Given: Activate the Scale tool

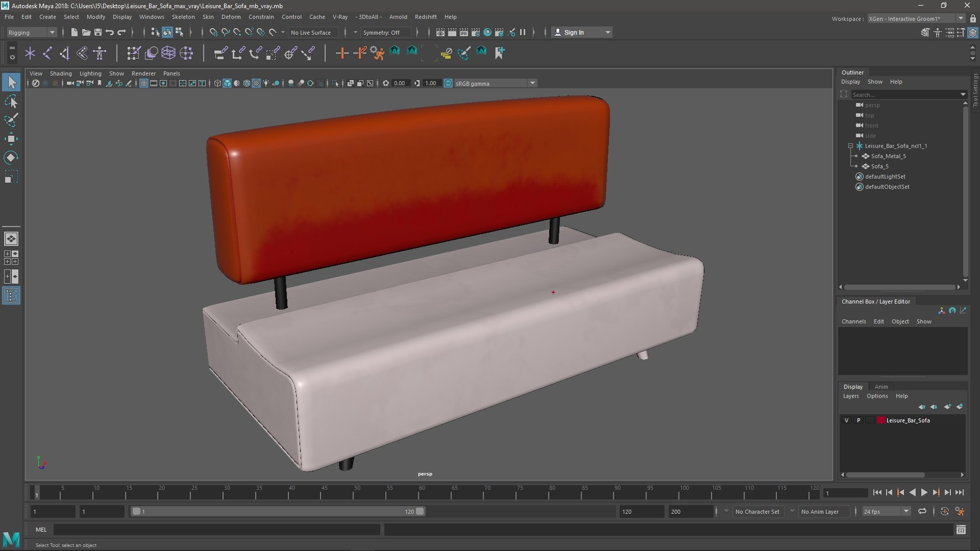Looking at the screenshot, I should click(x=11, y=177).
